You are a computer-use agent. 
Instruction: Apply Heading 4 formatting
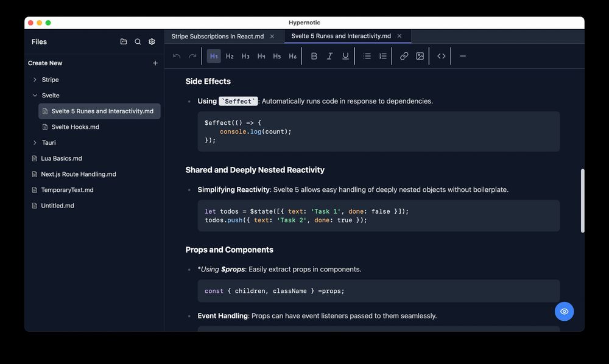[261, 56]
